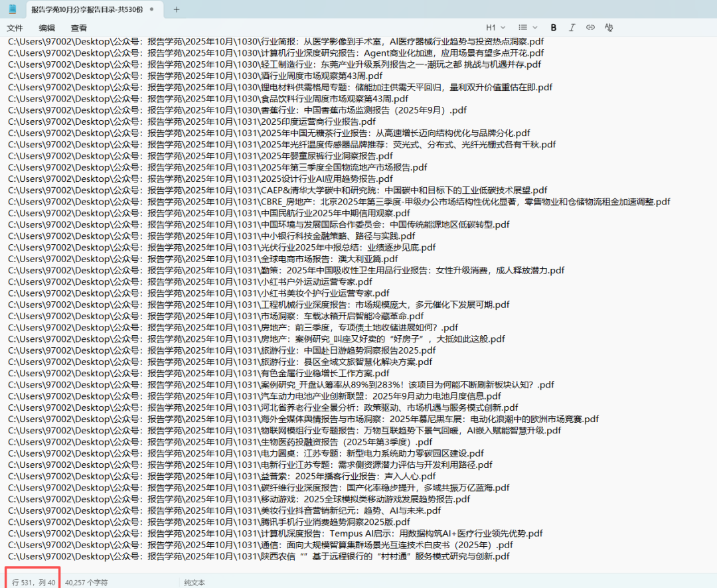The image size is (717, 588).
Task: Select the 报告学苑10月分享报告目录 tab
Action: [86, 9]
